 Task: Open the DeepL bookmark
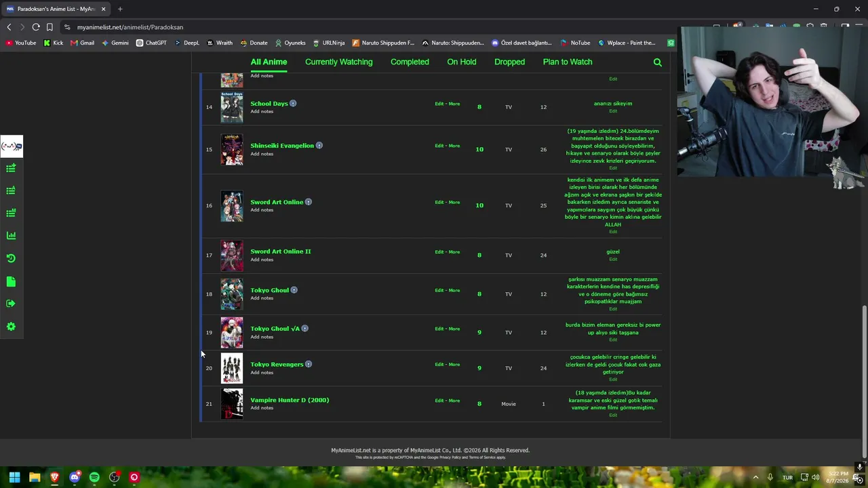point(186,43)
